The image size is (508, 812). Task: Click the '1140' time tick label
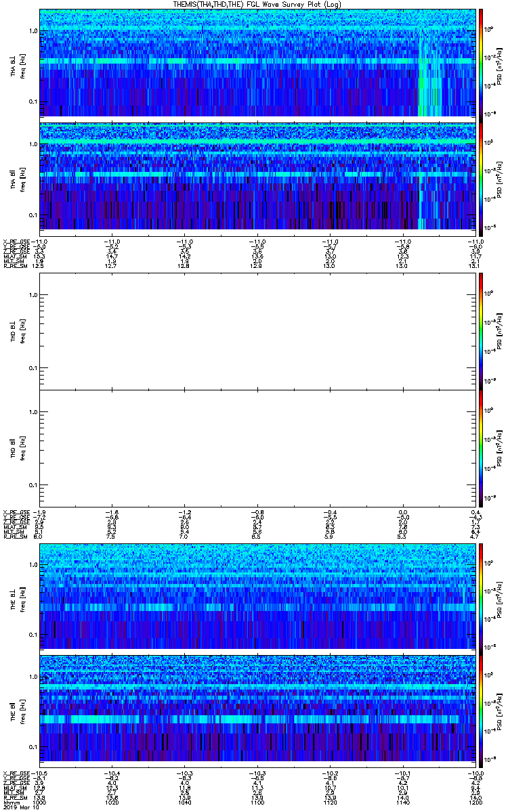(402, 803)
